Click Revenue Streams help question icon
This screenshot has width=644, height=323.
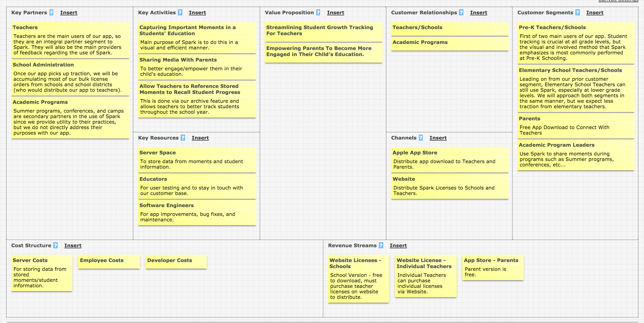381,246
